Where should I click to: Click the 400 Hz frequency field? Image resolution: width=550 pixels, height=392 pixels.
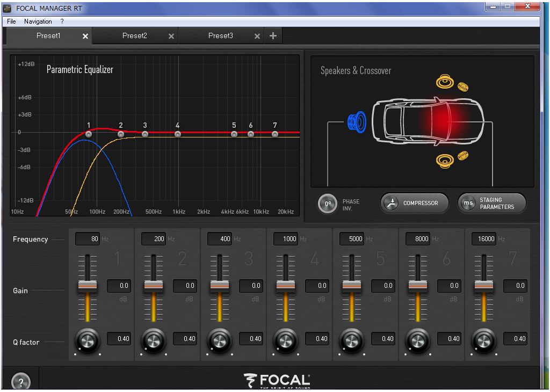point(220,239)
